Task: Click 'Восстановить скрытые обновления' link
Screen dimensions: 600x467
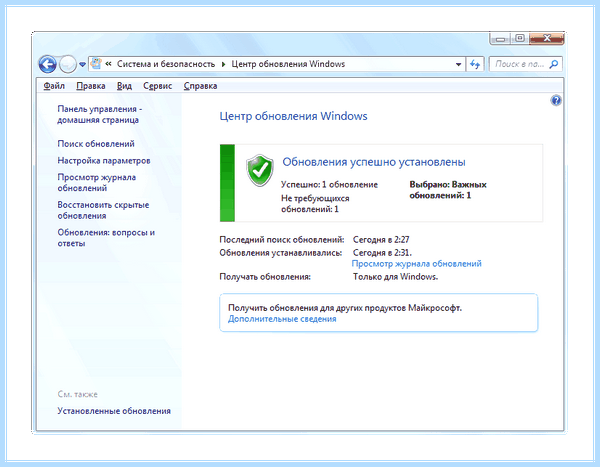Action: (x=103, y=210)
